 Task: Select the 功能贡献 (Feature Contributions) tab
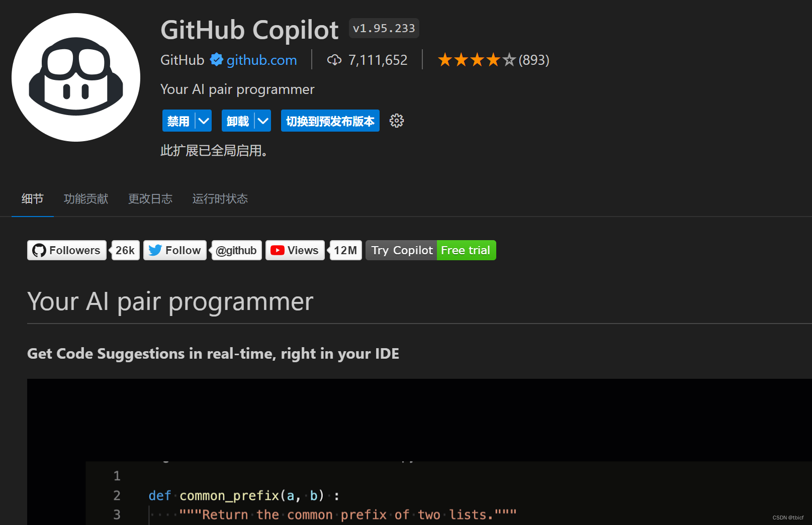pos(86,199)
